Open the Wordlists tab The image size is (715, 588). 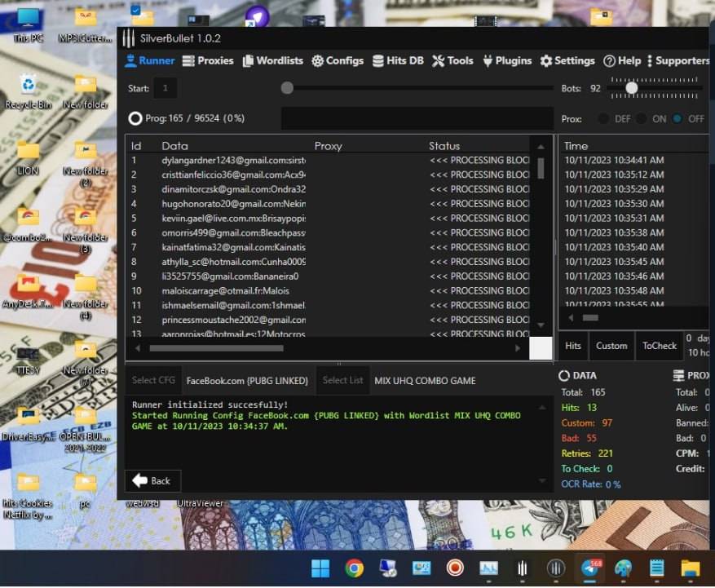tap(272, 60)
